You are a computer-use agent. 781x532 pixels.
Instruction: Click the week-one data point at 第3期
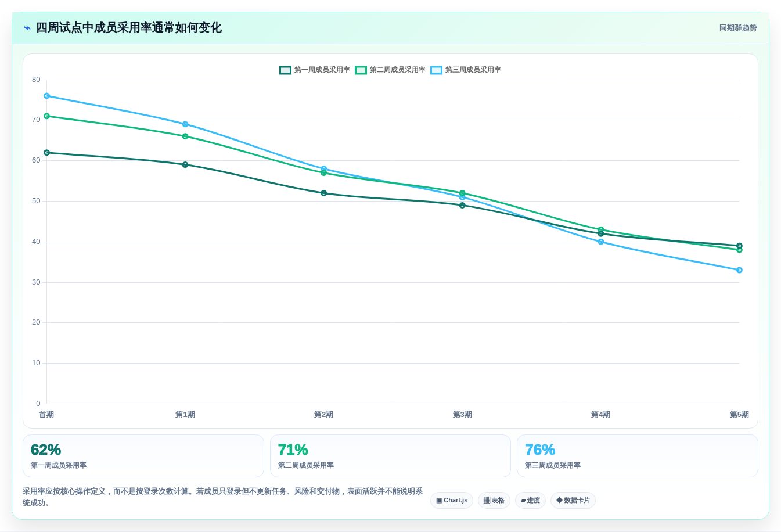(x=462, y=205)
